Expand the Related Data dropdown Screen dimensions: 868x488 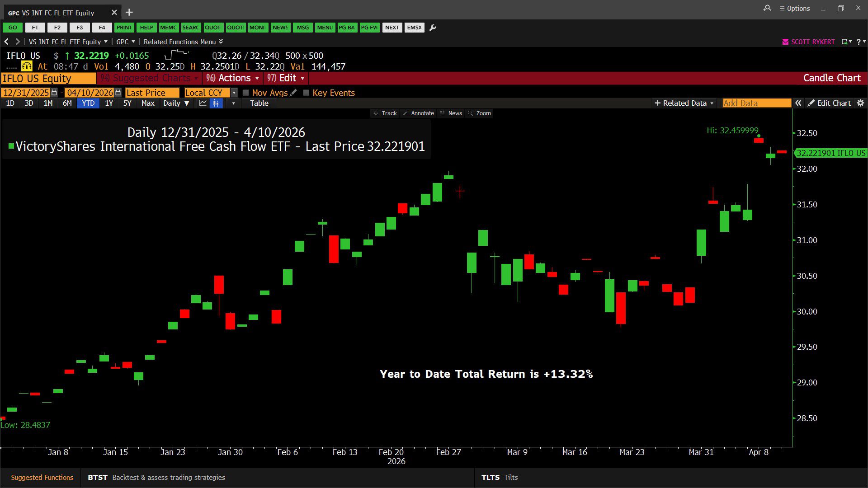[684, 103]
